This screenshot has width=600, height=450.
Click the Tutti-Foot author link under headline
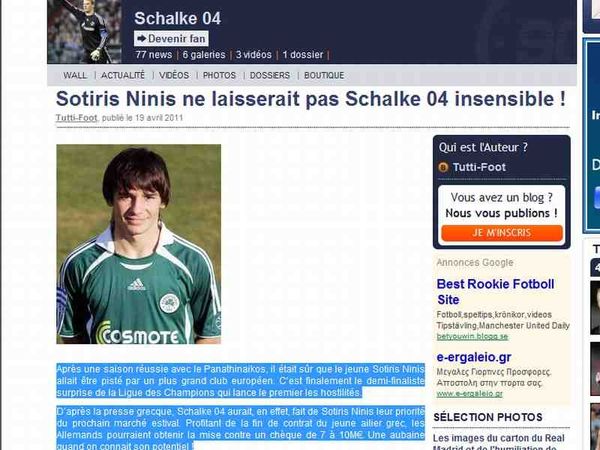(77, 118)
